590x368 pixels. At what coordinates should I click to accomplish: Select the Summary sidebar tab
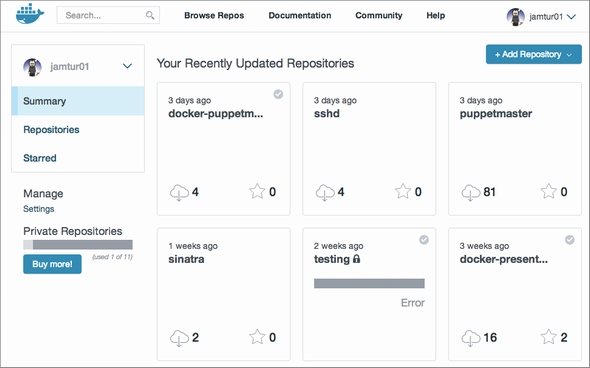coord(78,101)
